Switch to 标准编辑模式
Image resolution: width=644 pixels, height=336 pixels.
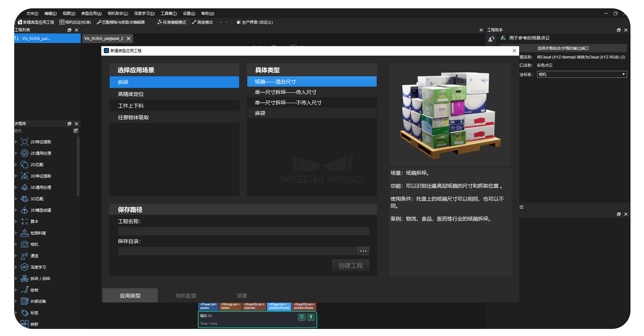173,22
